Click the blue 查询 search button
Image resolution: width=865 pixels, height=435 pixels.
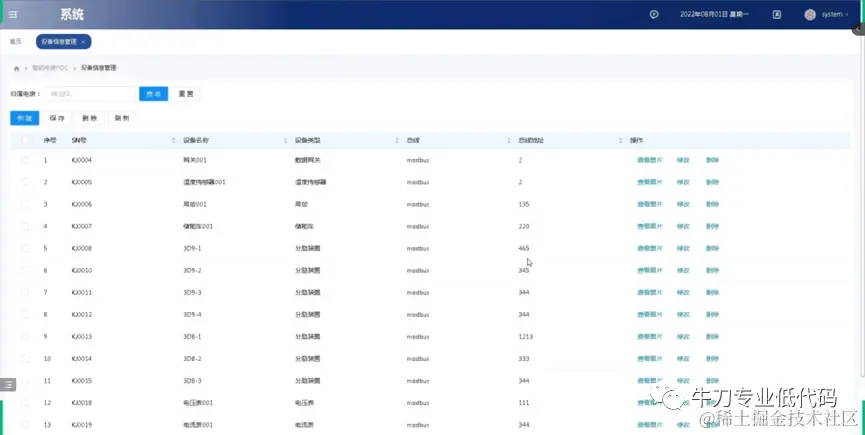(153, 94)
